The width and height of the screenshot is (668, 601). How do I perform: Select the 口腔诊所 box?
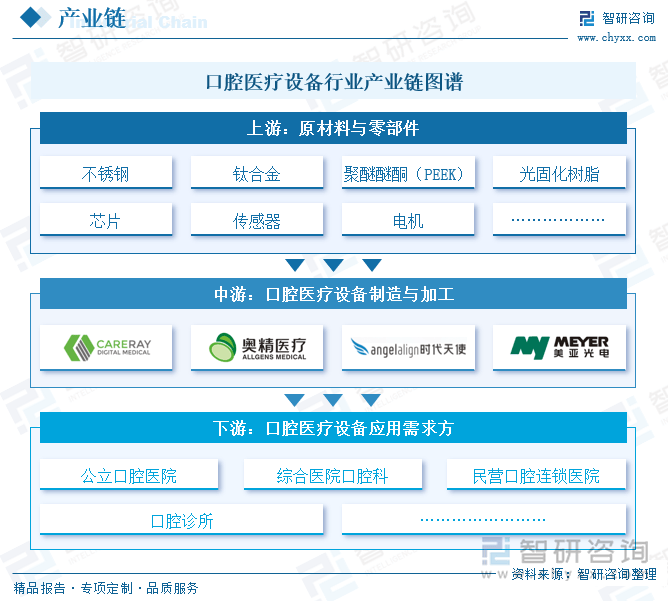(x=181, y=519)
